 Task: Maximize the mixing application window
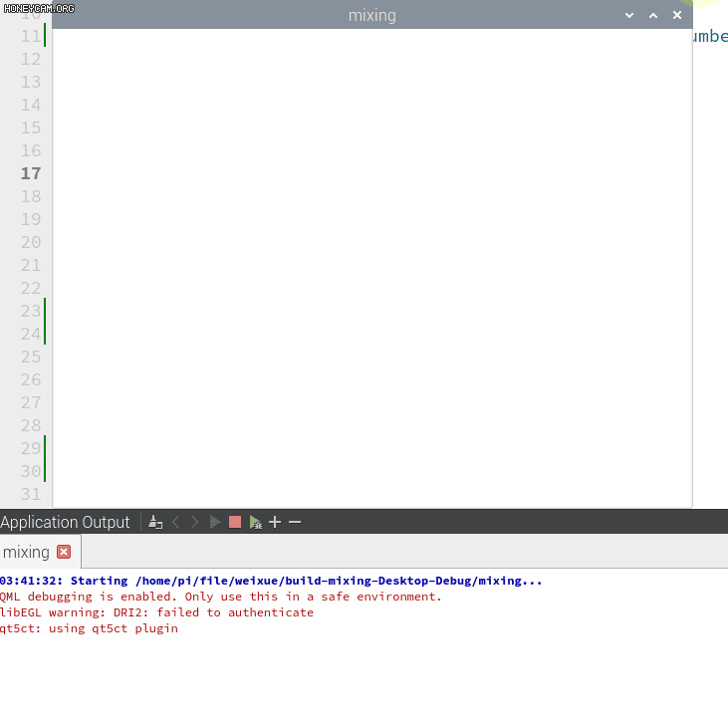(x=653, y=15)
